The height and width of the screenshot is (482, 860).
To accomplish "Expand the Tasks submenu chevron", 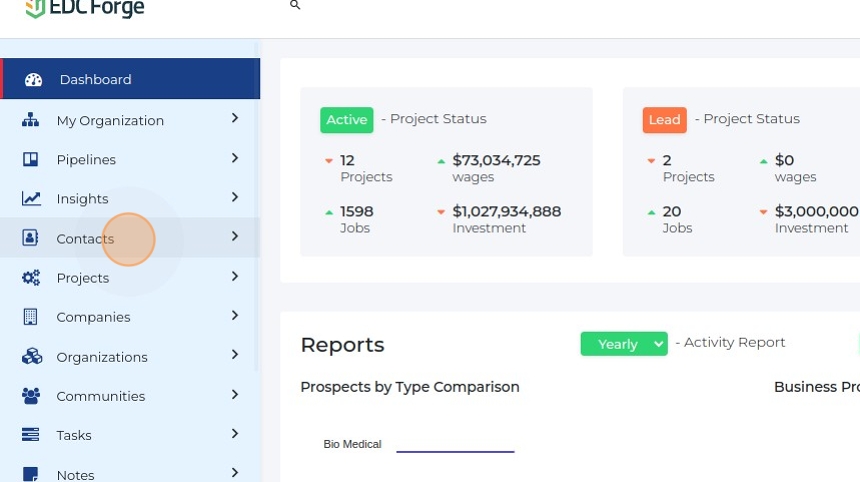I will [235, 434].
